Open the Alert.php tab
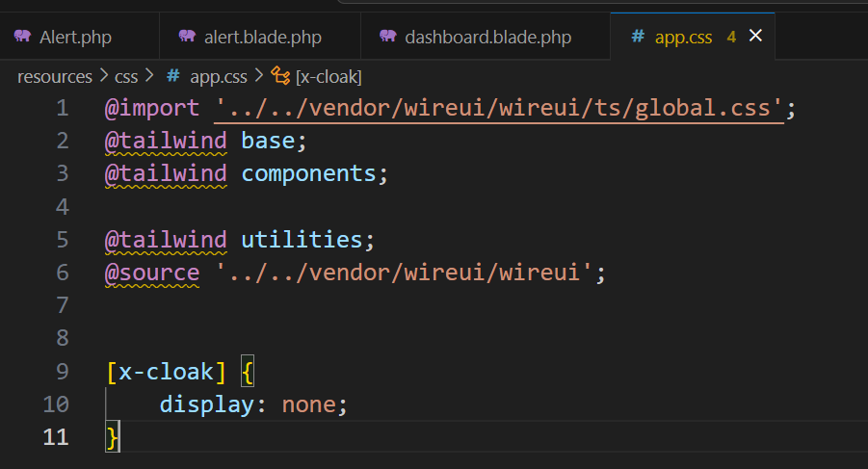 [75, 38]
